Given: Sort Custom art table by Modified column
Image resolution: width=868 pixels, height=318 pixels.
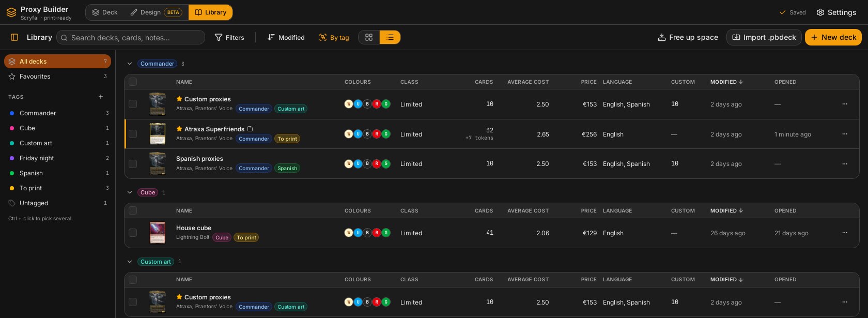Looking at the screenshot, I should click(726, 280).
